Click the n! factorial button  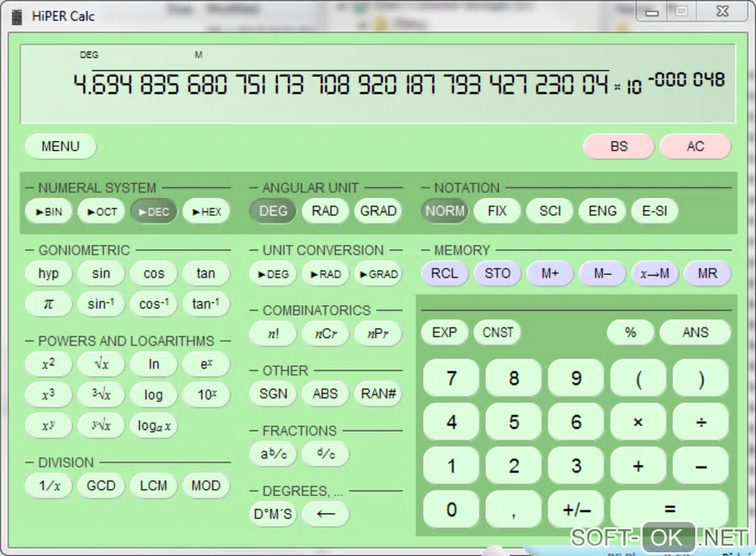(273, 334)
